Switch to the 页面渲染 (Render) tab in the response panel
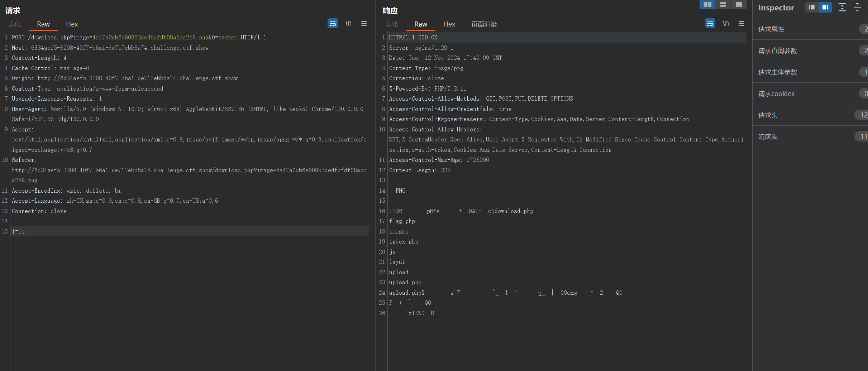868x371 pixels. click(x=484, y=24)
